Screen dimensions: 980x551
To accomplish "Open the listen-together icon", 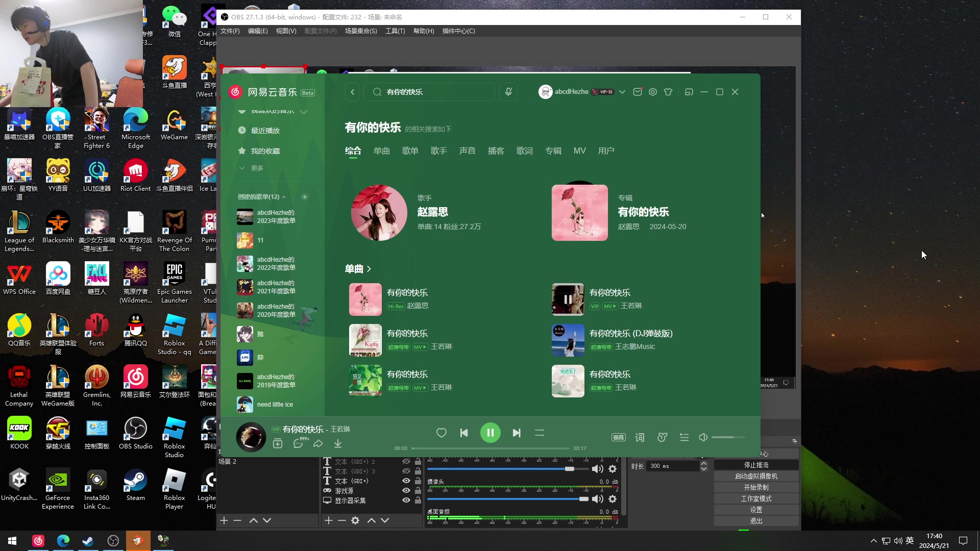I will point(663,437).
